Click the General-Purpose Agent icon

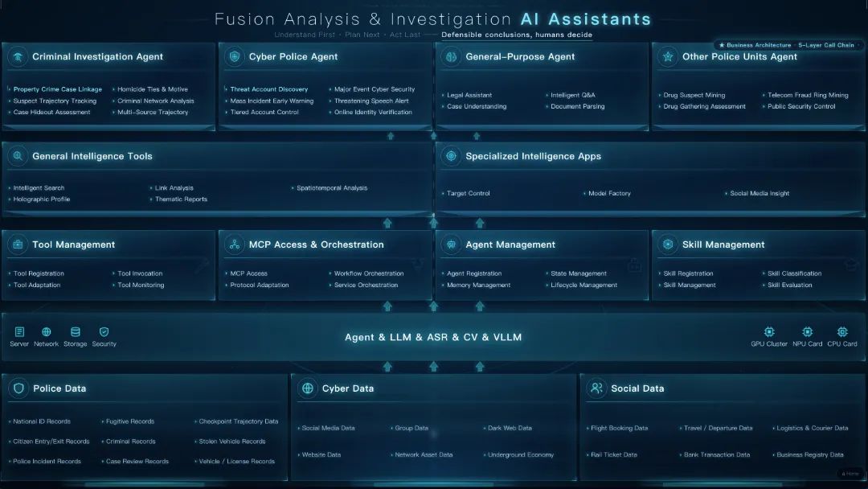(451, 56)
